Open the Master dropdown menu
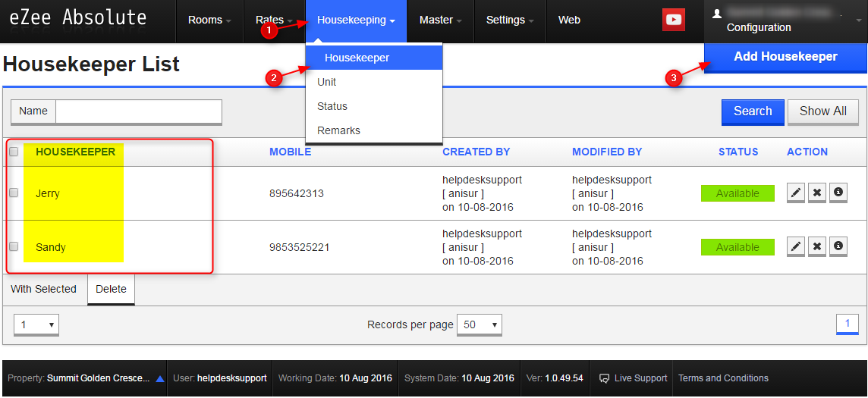868x398 pixels. (x=441, y=20)
